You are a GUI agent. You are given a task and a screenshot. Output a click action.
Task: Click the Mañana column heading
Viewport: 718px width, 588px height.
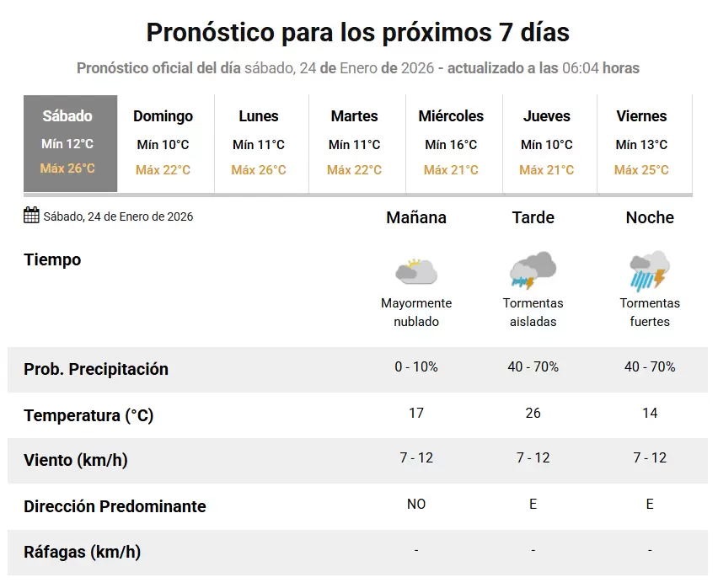tap(416, 217)
